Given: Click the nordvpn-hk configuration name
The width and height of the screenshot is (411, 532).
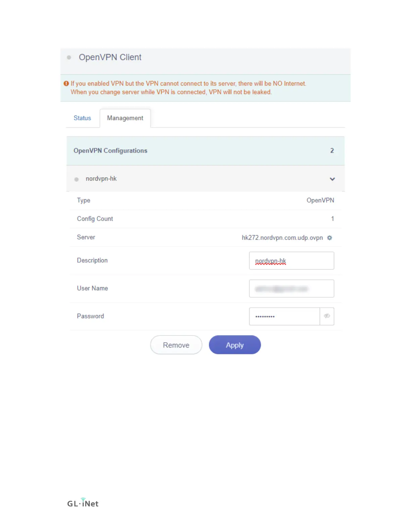Looking at the screenshot, I should pos(101,179).
